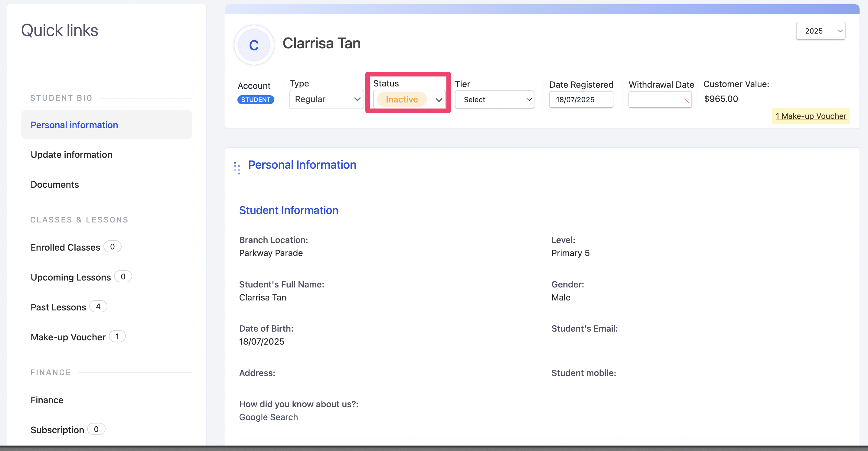Screen dimensions: 868x451
Task: Click the 1 Make-up Voucher yellow link
Action: pos(810,116)
